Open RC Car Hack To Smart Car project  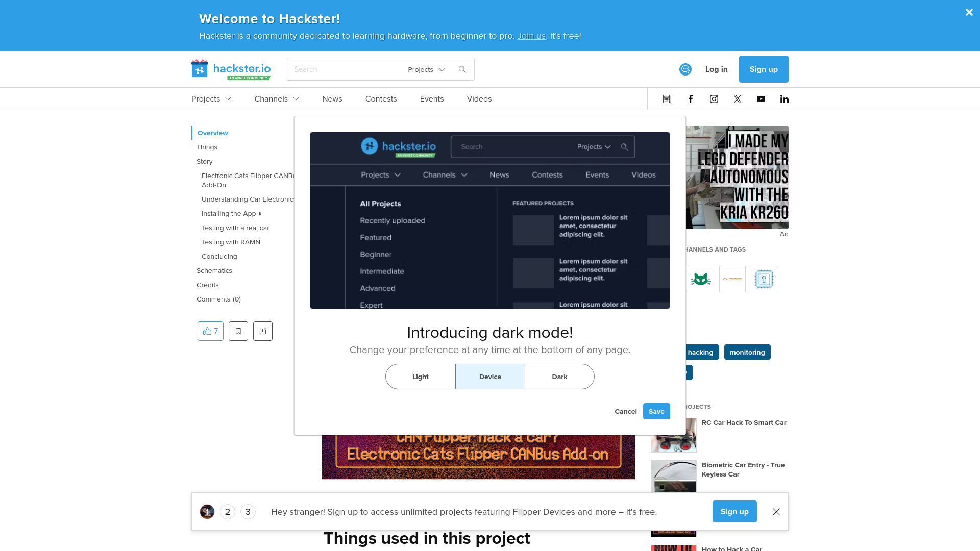tap(744, 422)
